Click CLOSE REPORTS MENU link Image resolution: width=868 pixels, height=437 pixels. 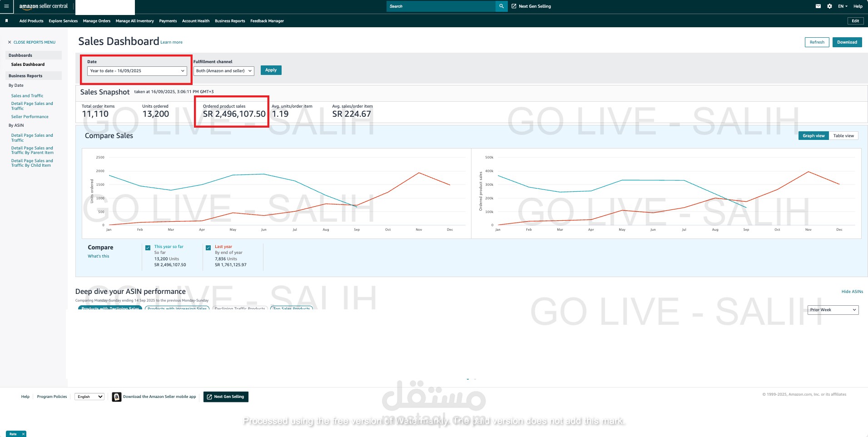(x=35, y=42)
